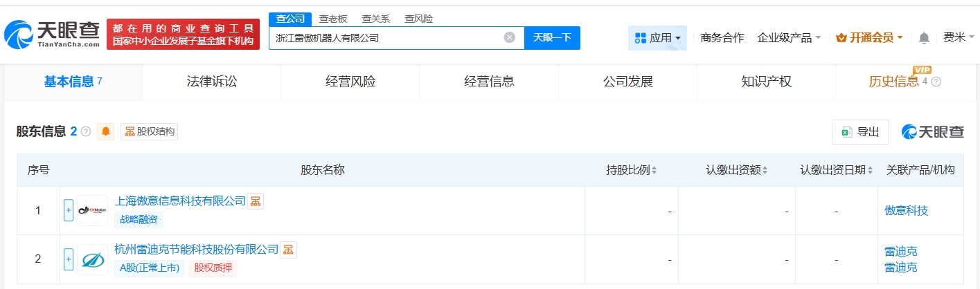This screenshot has width=980, height=289.
Task: Click the notification bell in header
Action: (x=924, y=38)
